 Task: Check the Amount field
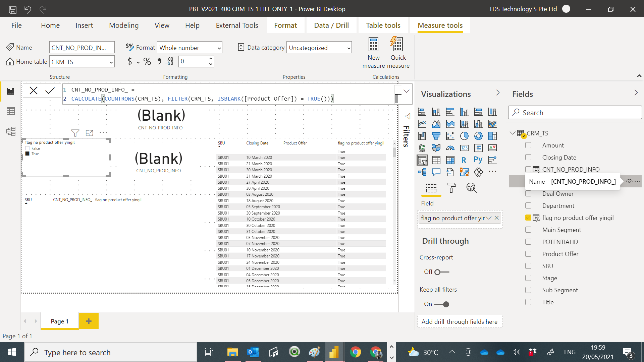[528, 145]
